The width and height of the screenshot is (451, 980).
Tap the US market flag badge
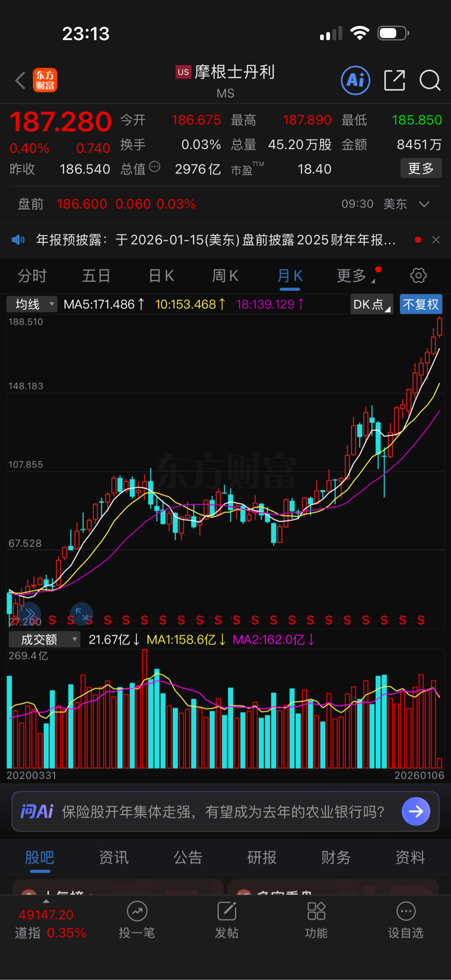click(183, 72)
